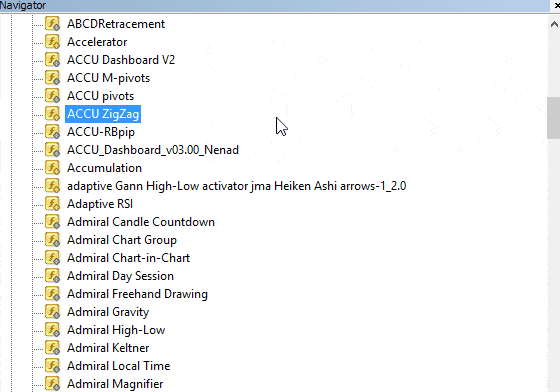
Task: Click the Navigator vertical scrollbar thumb
Action: point(554,118)
